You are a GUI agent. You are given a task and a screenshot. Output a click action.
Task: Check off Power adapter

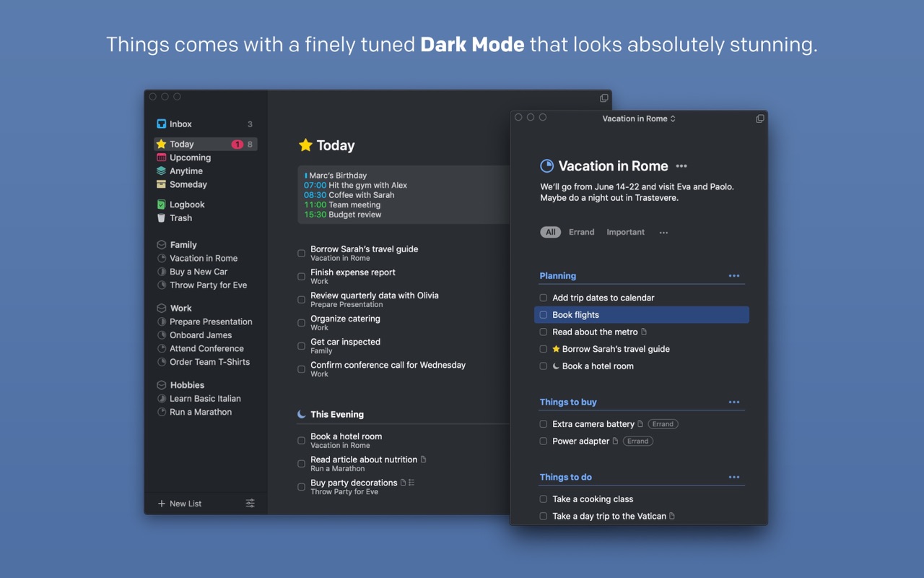click(544, 441)
